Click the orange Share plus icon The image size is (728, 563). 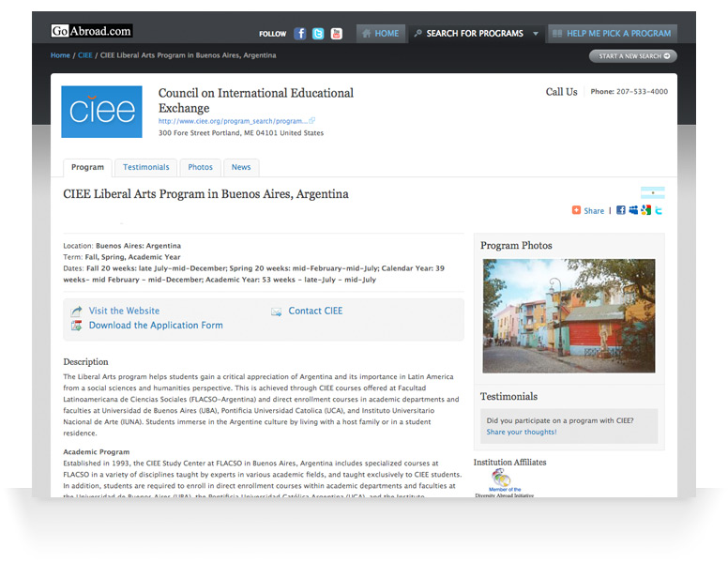click(x=576, y=210)
